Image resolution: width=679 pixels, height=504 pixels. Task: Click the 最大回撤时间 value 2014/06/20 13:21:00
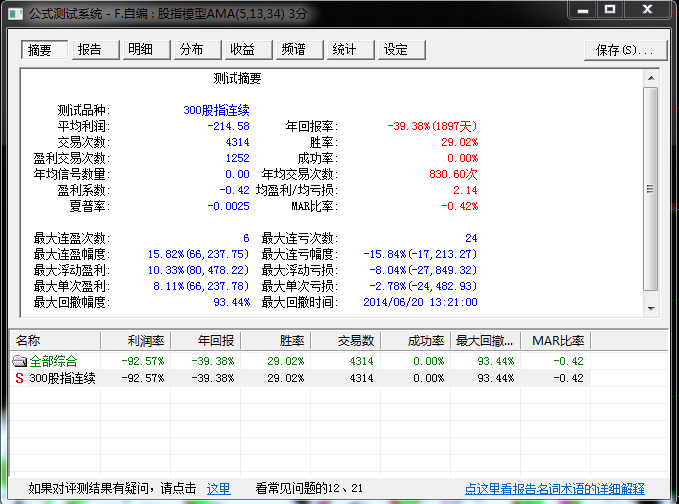[x=420, y=303]
